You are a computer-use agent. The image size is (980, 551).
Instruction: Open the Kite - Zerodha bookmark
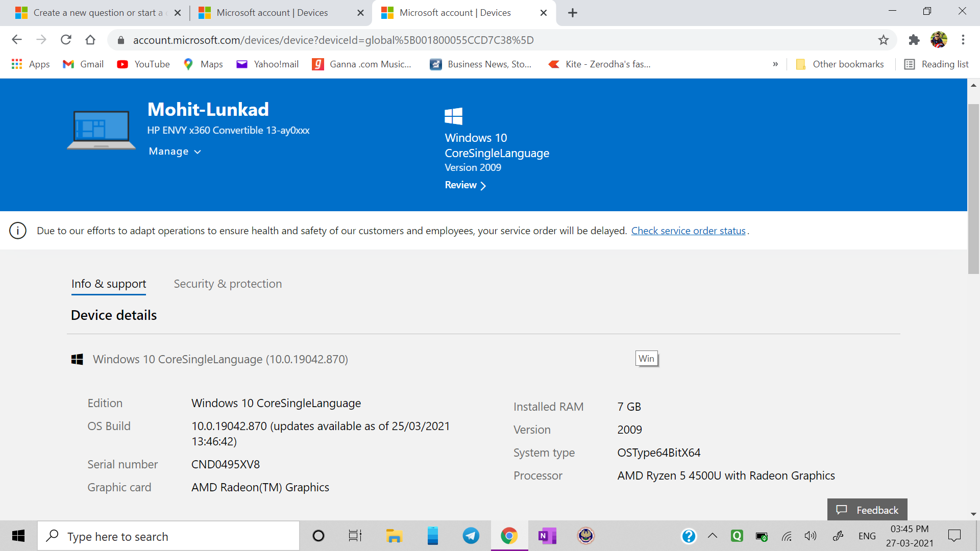point(599,64)
